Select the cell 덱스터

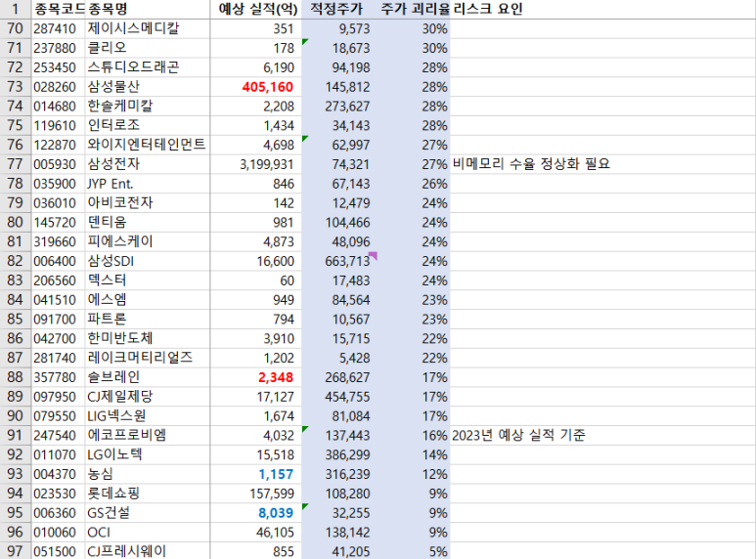click(x=148, y=280)
